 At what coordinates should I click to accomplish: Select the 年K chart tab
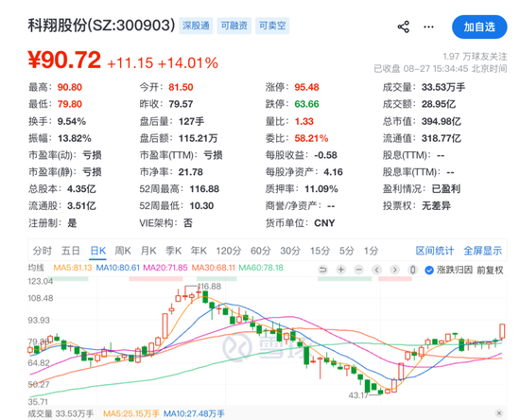[199, 251]
